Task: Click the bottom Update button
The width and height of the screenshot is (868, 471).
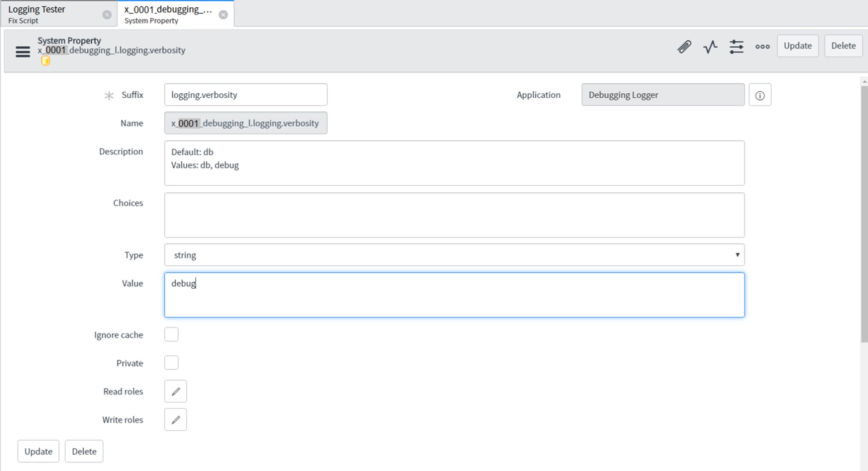Action: pos(38,451)
